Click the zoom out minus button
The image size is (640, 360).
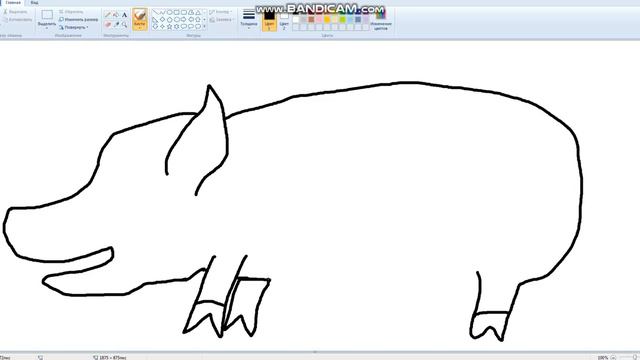point(613,358)
